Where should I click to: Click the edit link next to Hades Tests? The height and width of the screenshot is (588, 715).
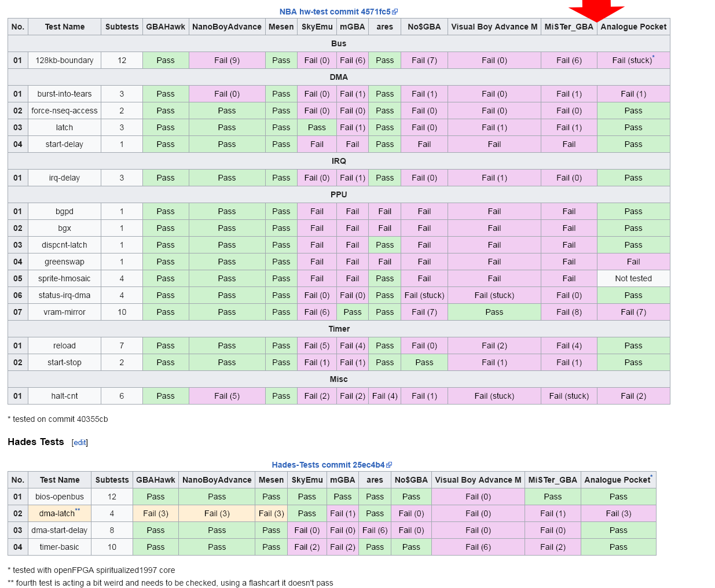point(80,443)
